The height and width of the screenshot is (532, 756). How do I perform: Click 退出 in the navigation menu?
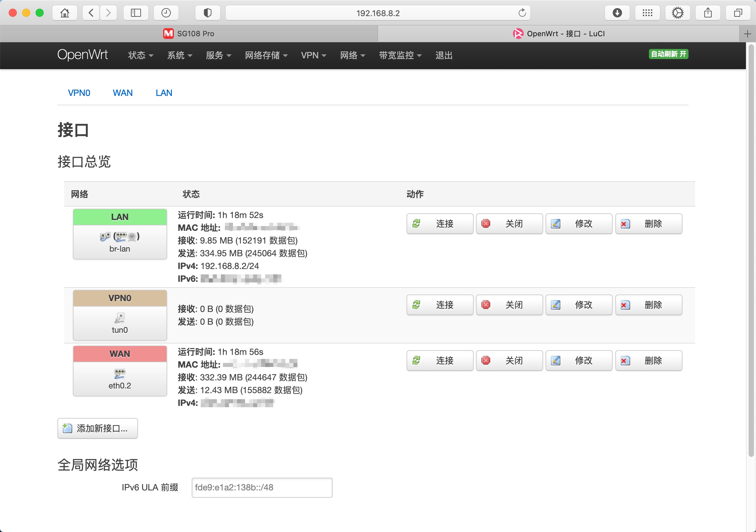click(x=444, y=55)
